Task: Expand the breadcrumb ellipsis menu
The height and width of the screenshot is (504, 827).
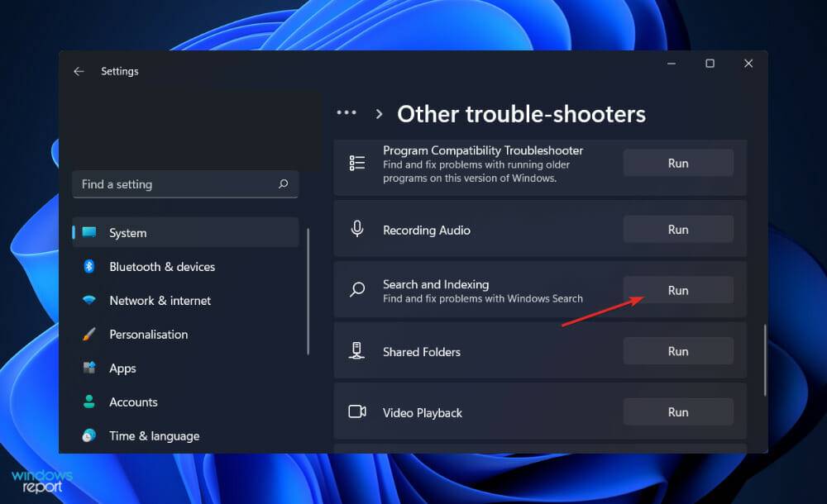Action: point(347,113)
